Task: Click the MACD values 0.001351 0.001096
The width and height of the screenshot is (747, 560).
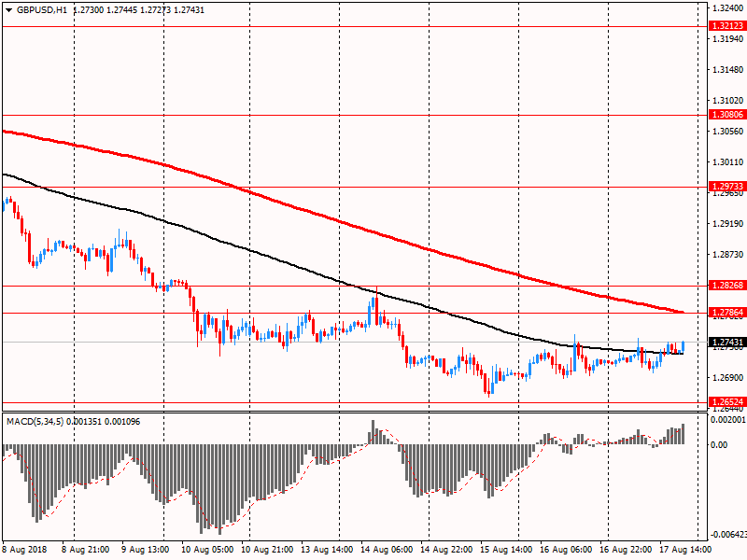Action: (x=104, y=422)
